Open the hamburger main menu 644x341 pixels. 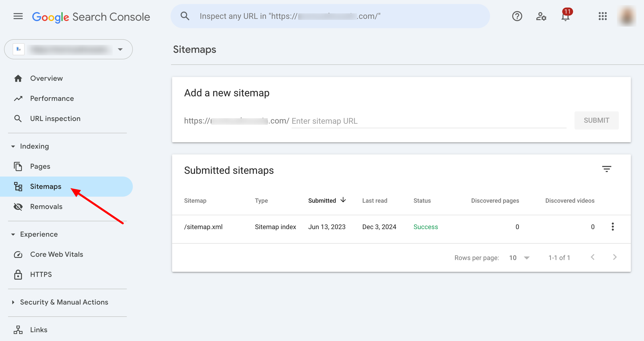(18, 16)
